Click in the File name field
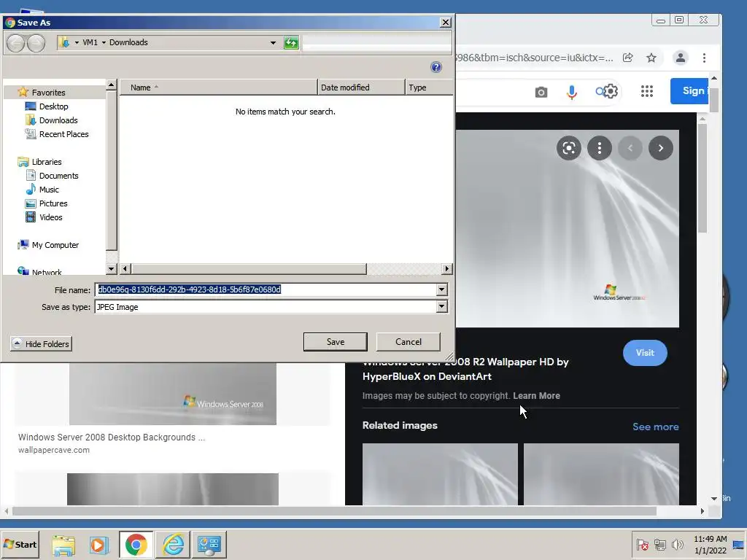This screenshot has height=560, width=747. (x=266, y=289)
